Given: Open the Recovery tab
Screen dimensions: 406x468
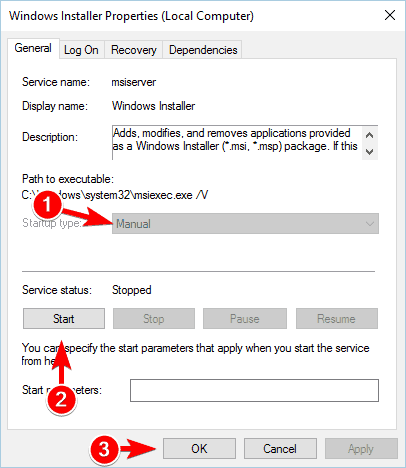Looking at the screenshot, I should tap(134, 50).
